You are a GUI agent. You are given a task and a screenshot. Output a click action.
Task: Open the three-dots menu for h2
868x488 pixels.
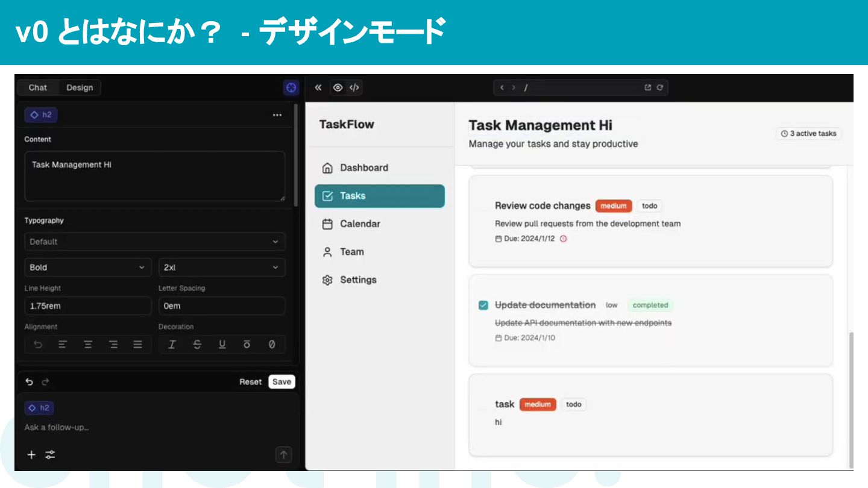277,115
